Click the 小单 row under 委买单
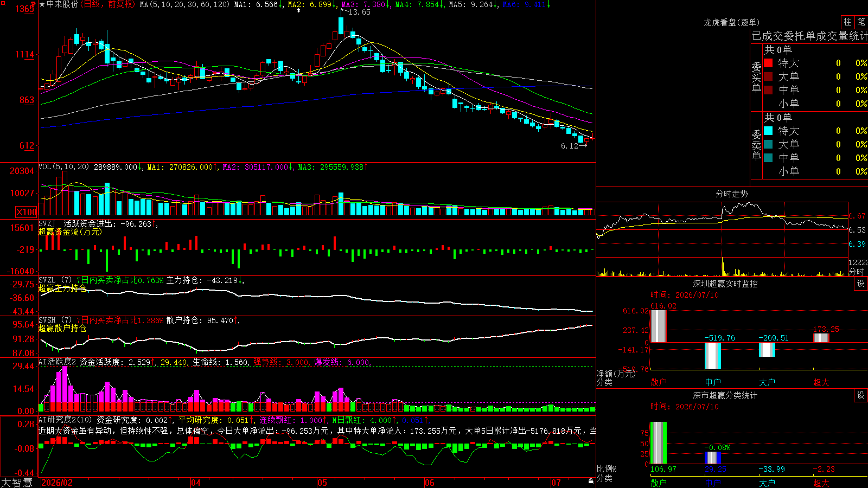This screenshot has width=868, height=488. [x=815, y=104]
